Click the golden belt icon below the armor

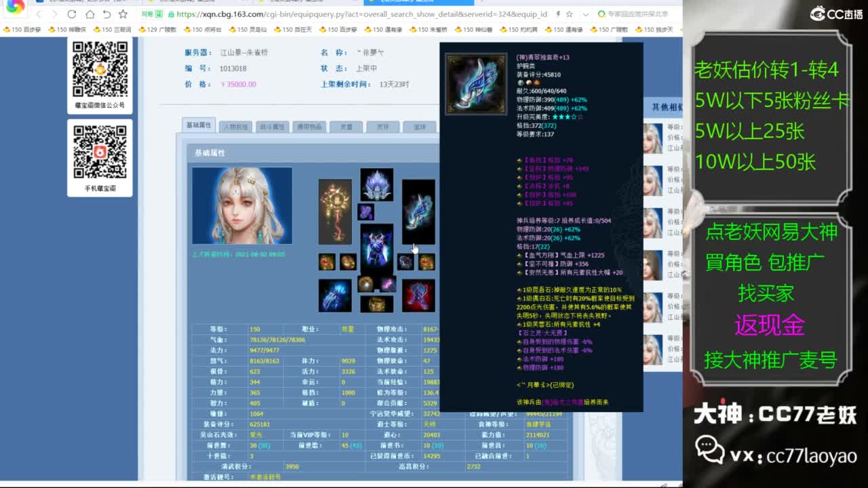pyautogui.click(x=376, y=304)
